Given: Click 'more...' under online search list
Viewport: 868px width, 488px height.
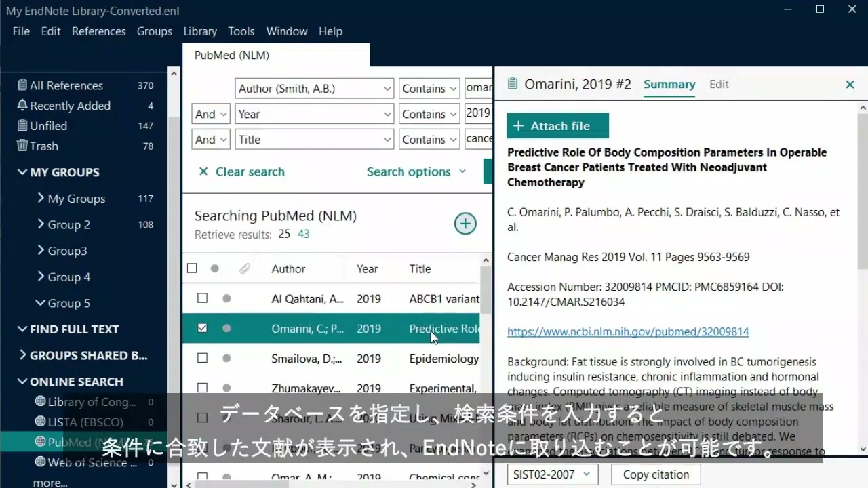Looking at the screenshot, I should [50, 483].
